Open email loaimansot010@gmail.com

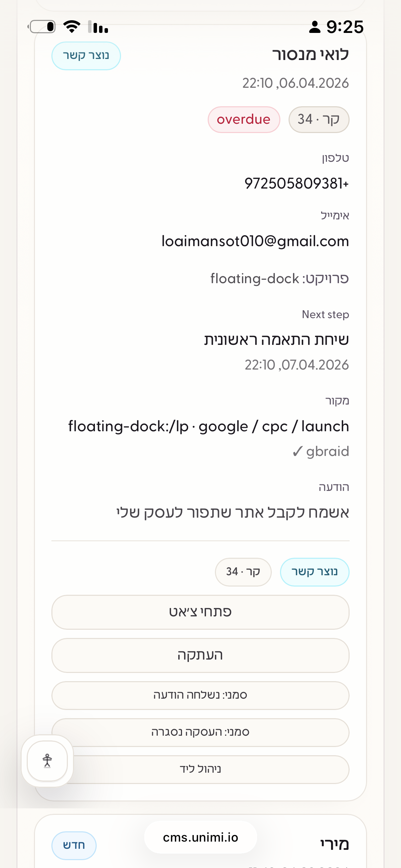[x=255, y=241]
